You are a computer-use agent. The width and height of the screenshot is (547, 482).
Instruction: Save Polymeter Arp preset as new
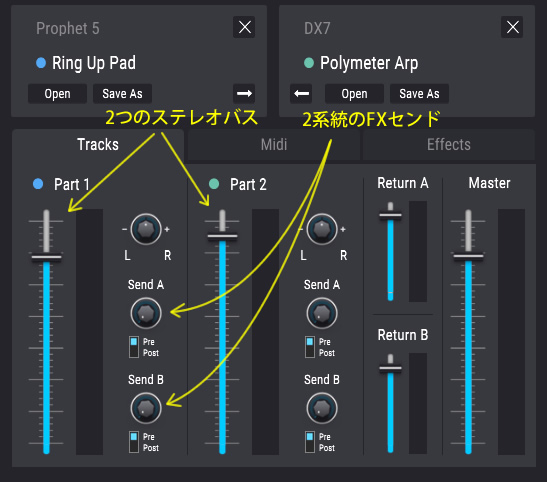(x=419, y=93)
